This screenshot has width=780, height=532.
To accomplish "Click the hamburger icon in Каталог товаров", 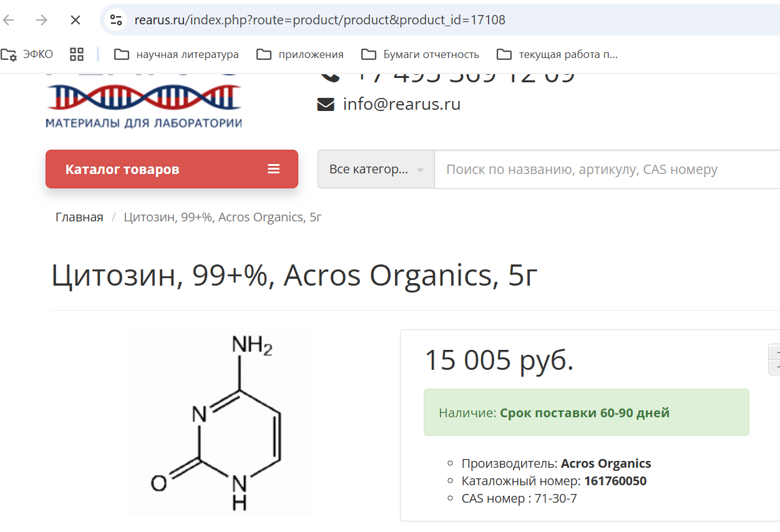I will [273, 169].
